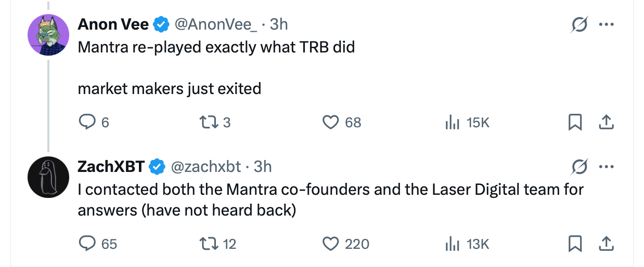644x267 pixels.
Task: Bookmark Anon Vee's tweet
Action: (x=575, y=122)
